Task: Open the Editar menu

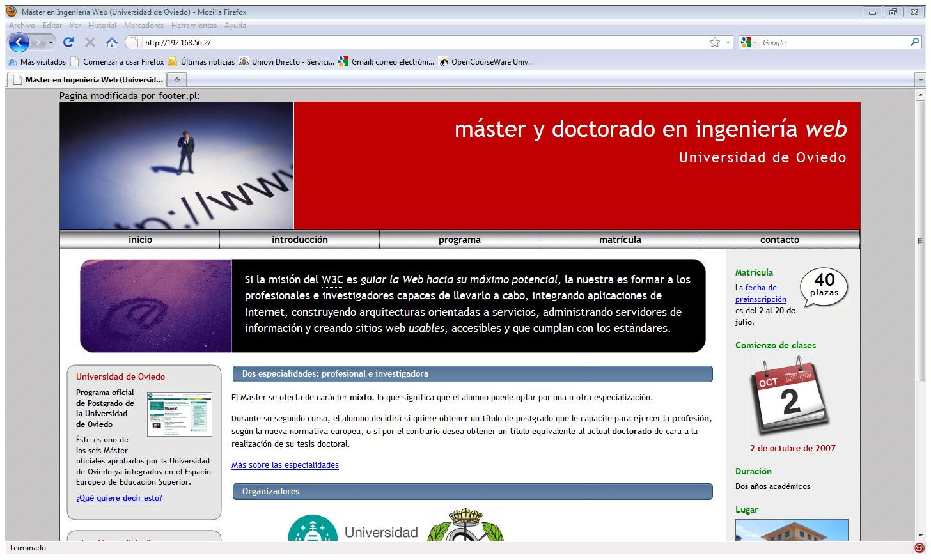Action: click(52, 26)
